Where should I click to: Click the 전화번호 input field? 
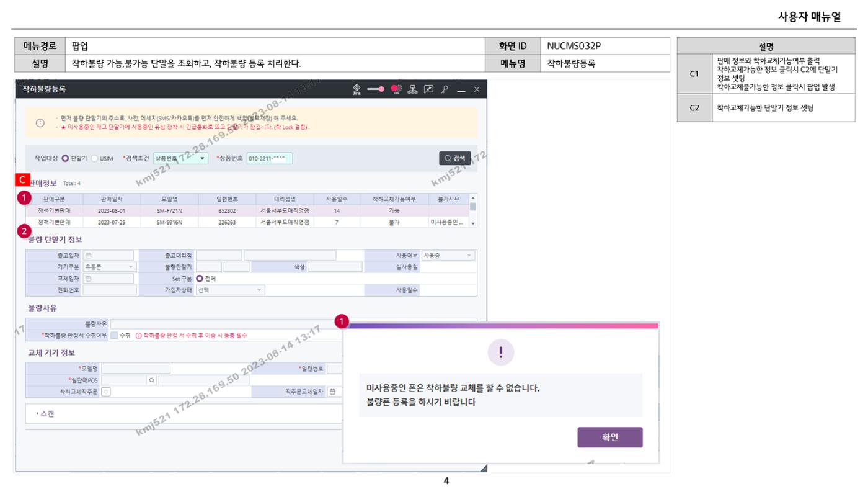[110, 290]
